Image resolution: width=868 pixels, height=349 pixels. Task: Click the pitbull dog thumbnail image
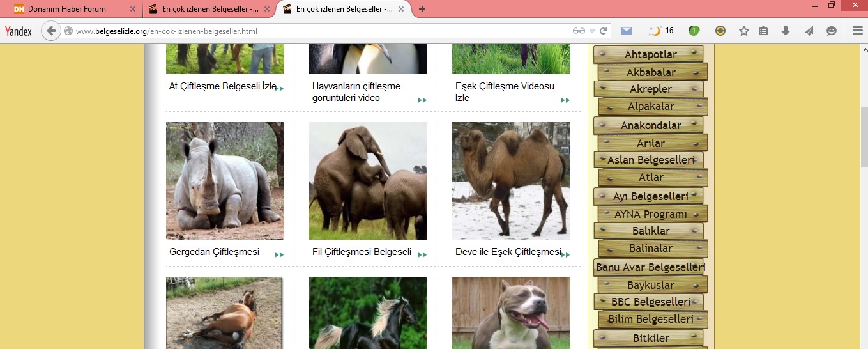511,313
